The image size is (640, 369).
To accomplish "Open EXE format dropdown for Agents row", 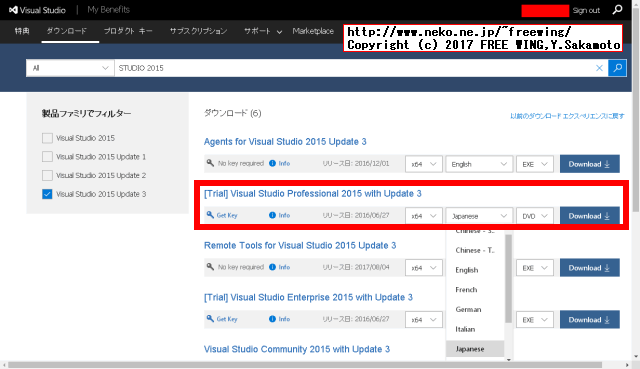I will coord(535,164).
